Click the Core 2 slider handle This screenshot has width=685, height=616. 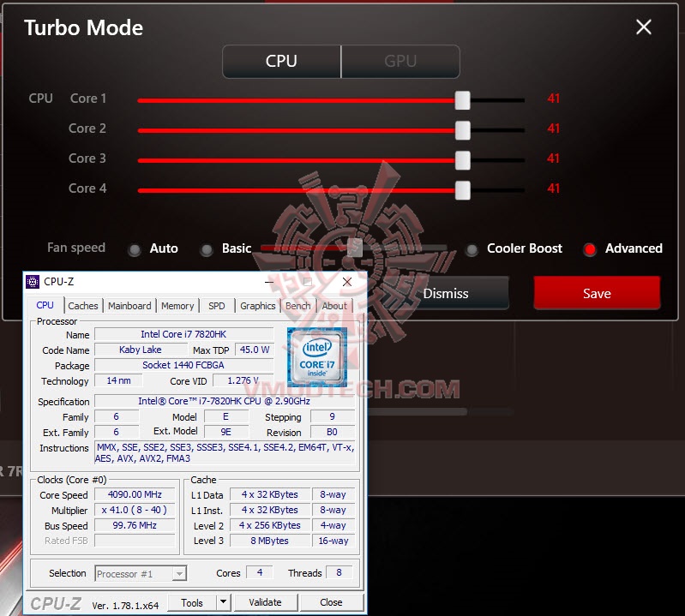click(x=463, y=130)
